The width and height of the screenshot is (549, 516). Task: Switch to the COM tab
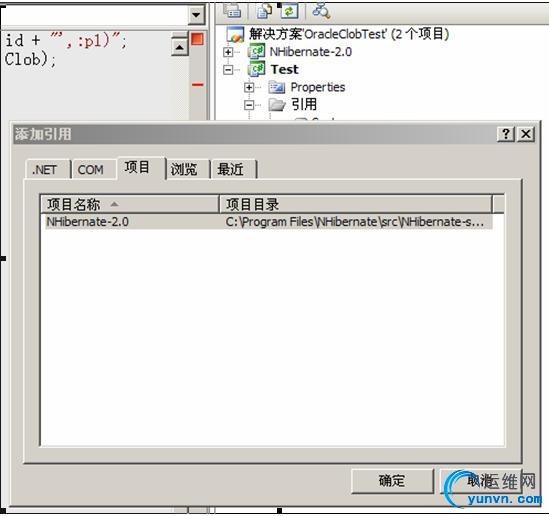pyautogui.click(x=93, y=169)
